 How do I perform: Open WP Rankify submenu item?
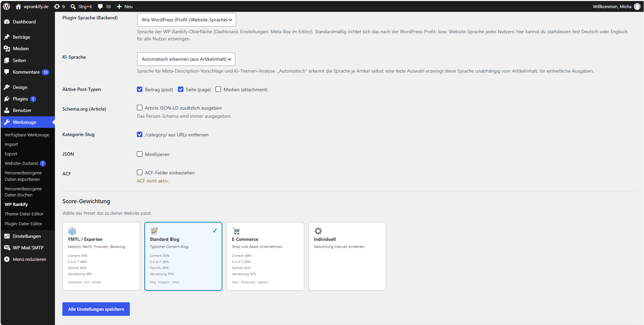pos(16,204)
